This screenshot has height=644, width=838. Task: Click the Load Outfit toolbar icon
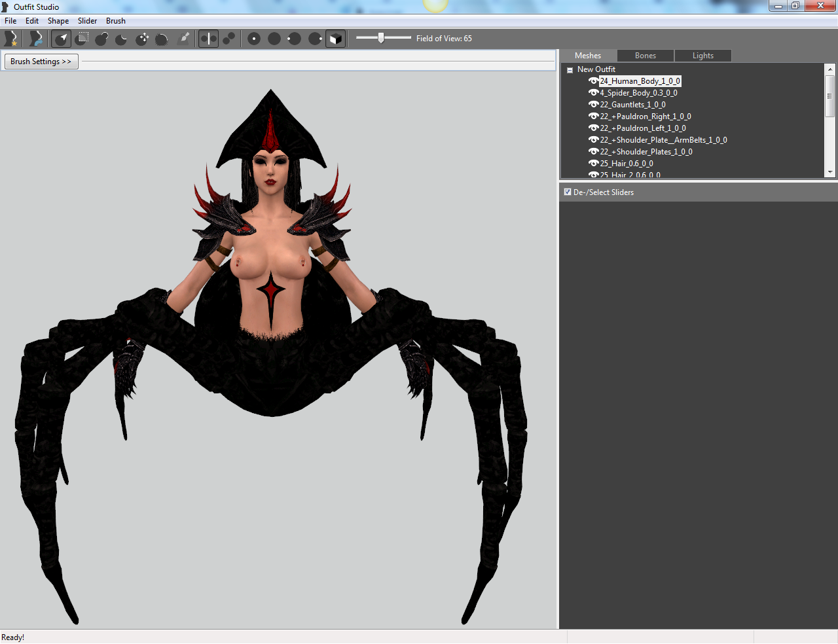35,39
